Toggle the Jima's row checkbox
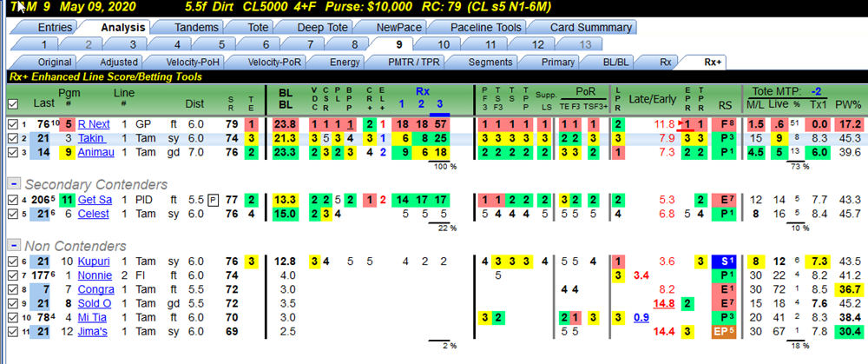 pos(13,331)
